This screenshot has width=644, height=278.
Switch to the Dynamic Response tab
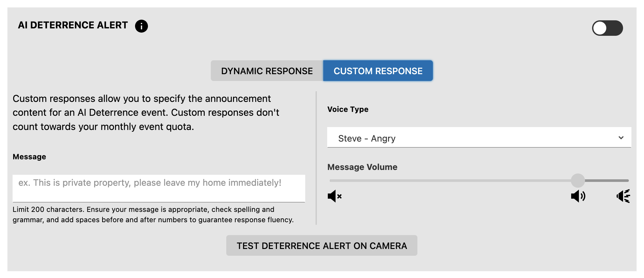[267, 71]
